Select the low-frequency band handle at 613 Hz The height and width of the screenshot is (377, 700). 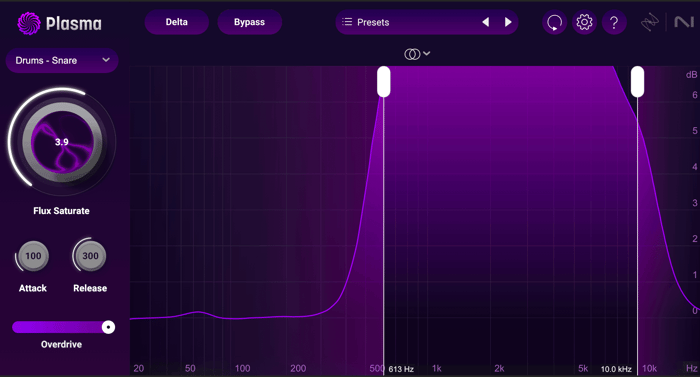(383, 81)
